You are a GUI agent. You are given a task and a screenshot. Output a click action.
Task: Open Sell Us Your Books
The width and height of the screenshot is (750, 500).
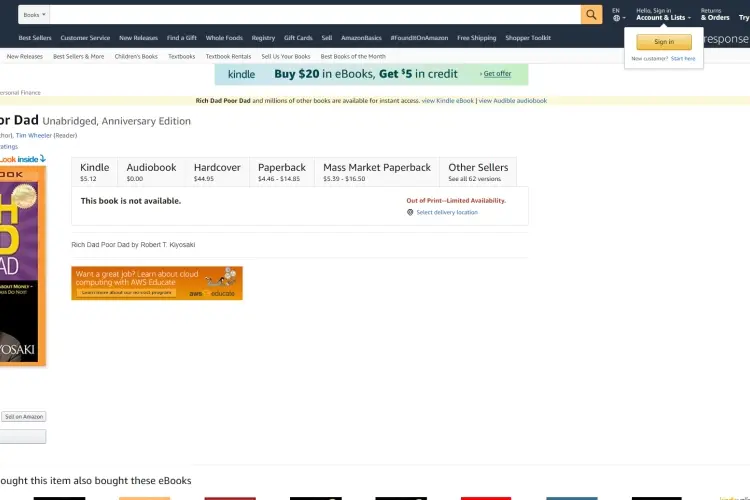(286, 56)
